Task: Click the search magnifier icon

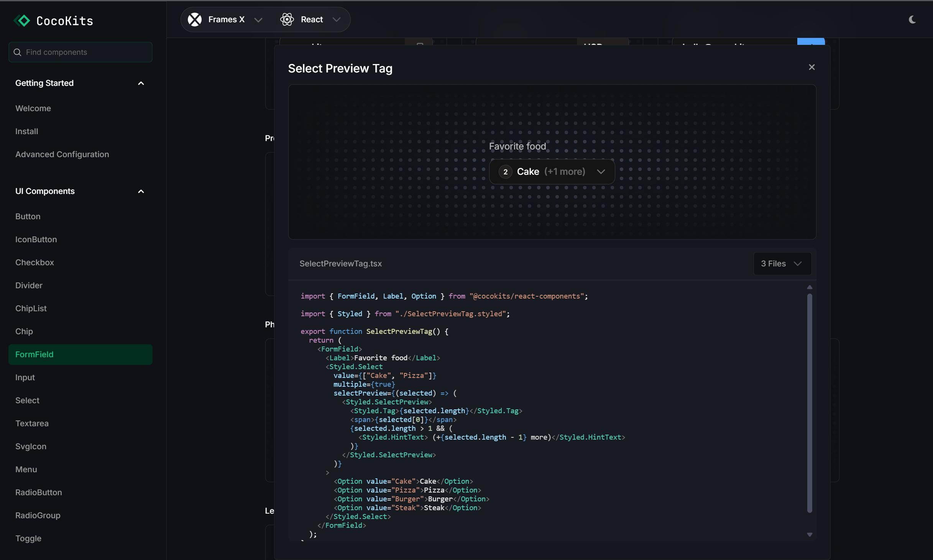Action: pos(18,52)
